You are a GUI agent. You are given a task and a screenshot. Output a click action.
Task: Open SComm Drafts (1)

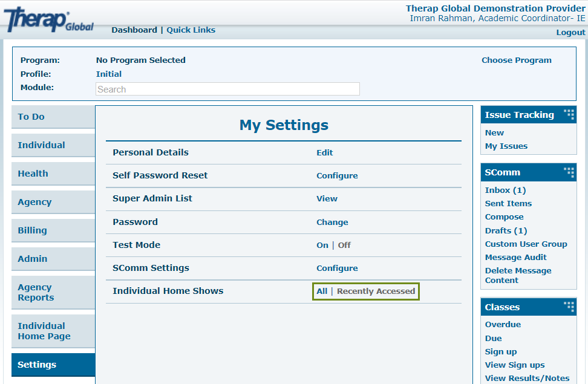[506, 230]
